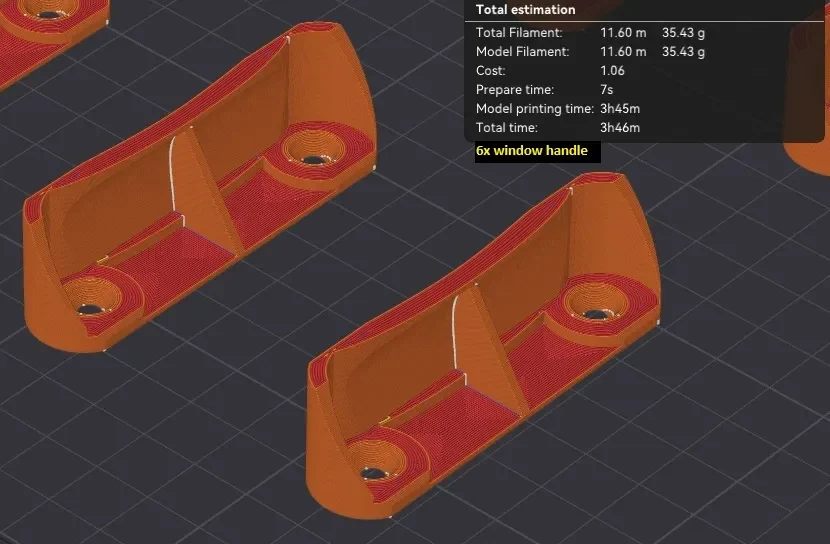Click the Model printing time label

coord(535,109)
